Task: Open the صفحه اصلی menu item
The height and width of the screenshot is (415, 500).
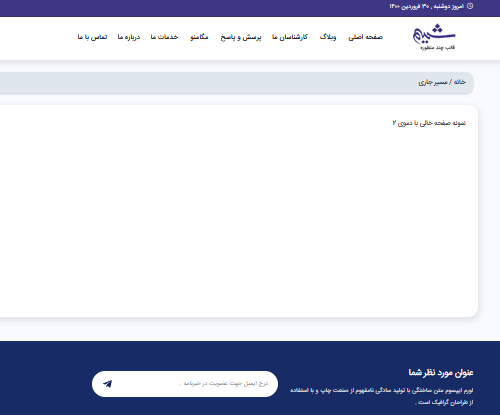Action: point(365,37)
